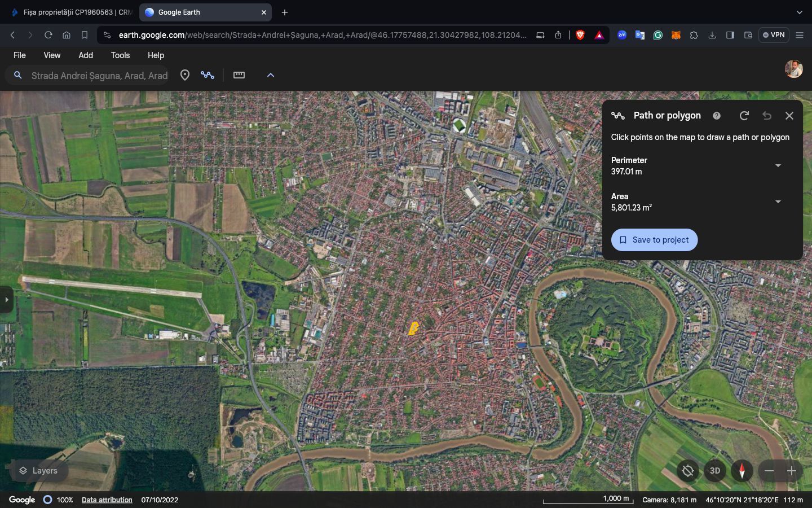
Task: Click the compass to reset north
Action: click(x=742, y=471)
